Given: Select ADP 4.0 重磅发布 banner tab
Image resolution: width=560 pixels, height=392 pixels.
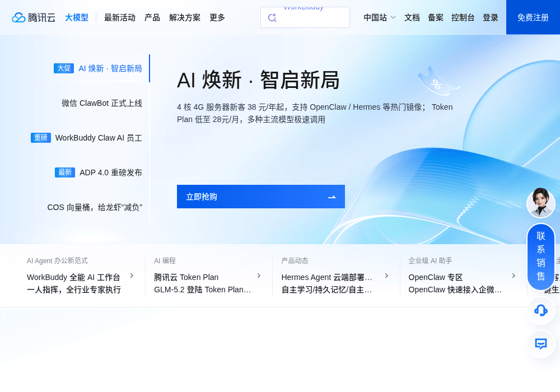Looking at the screenshot, I should click(111, 172).
